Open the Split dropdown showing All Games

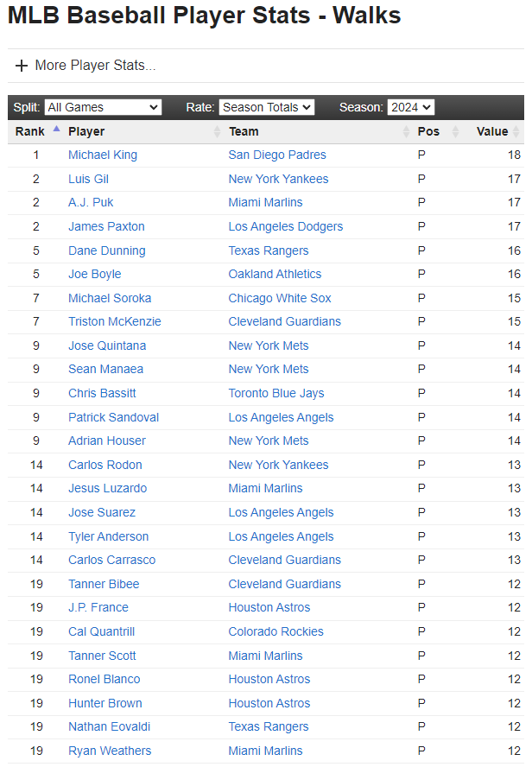click(x=103, y=107)
